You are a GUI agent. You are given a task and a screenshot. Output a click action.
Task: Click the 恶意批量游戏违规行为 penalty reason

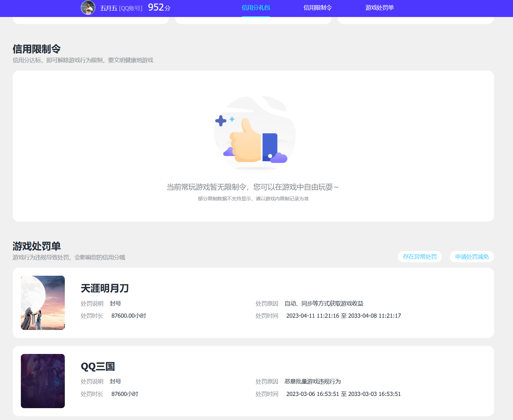click(313, 382)
